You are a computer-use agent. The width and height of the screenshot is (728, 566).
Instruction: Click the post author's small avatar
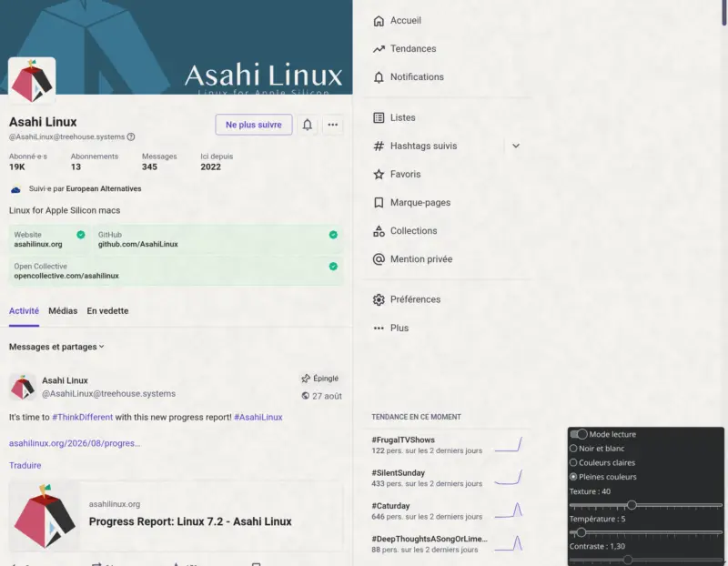click(22, 387)
